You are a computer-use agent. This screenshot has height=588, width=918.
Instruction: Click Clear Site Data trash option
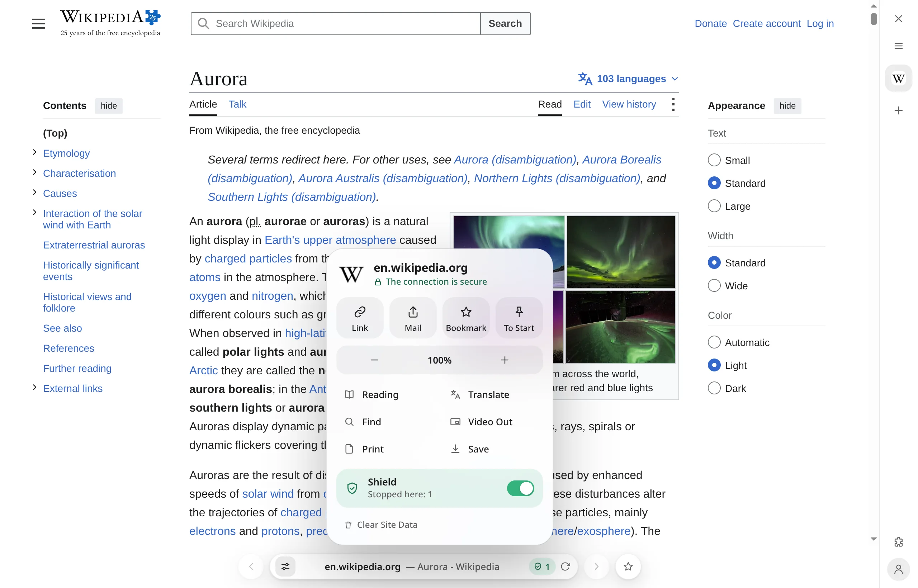[x=381, y=525]
